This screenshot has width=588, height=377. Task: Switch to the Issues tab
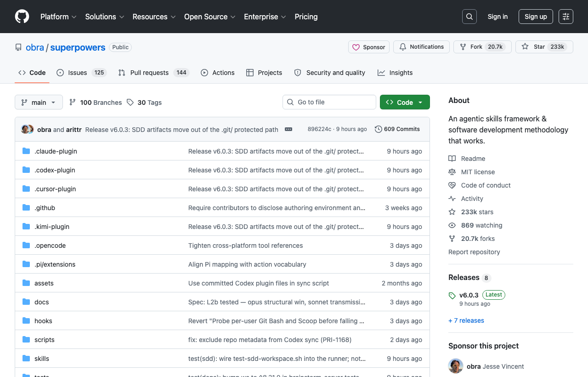[x=82, y=73]
